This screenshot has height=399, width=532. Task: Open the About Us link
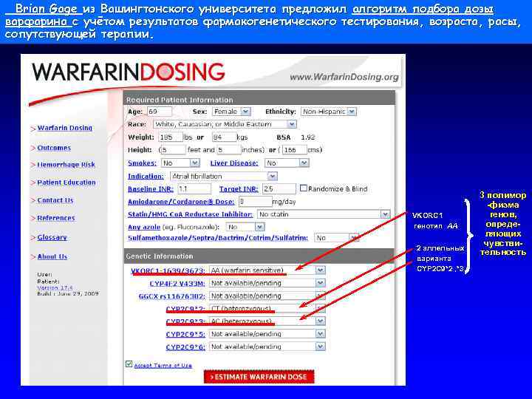click(x=52, y=256)
